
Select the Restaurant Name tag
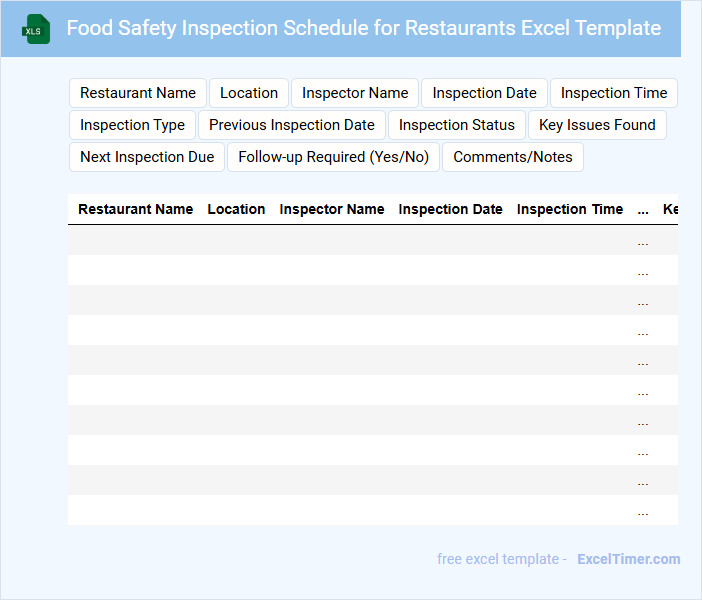point(138,93)
